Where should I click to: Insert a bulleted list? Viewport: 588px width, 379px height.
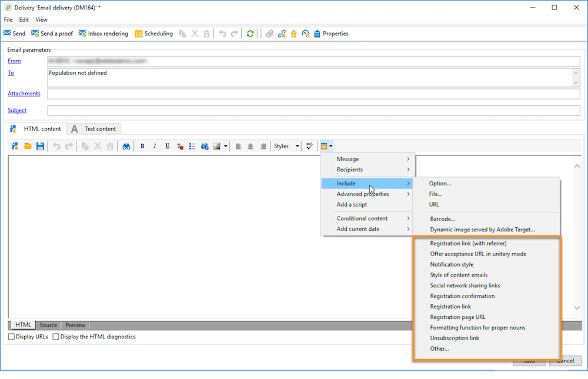192,147
